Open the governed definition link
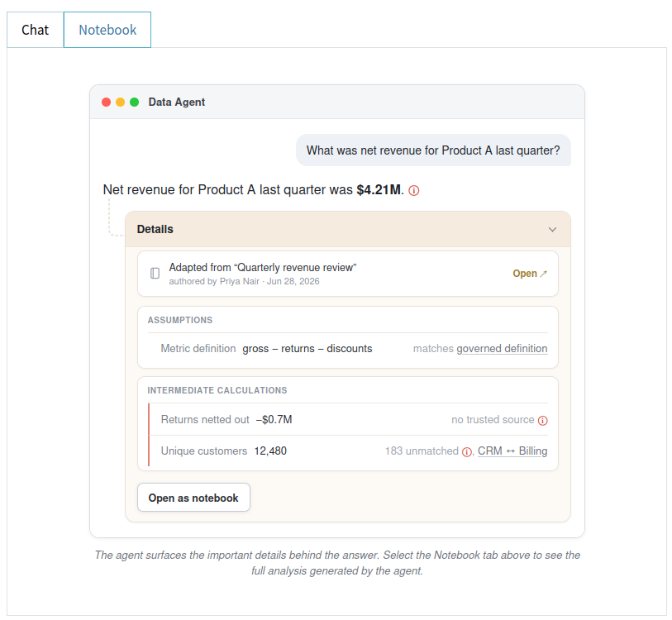 (x=502, y=349)
